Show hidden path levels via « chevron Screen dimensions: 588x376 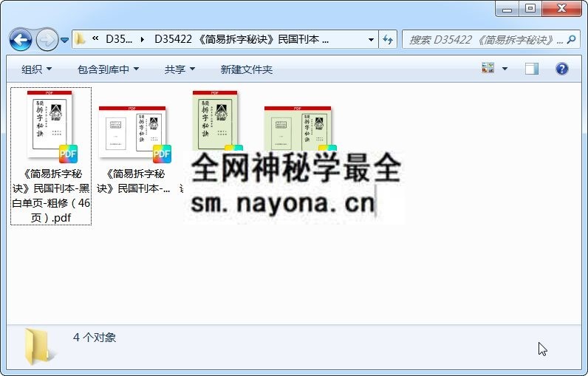(x=95, y=38)
